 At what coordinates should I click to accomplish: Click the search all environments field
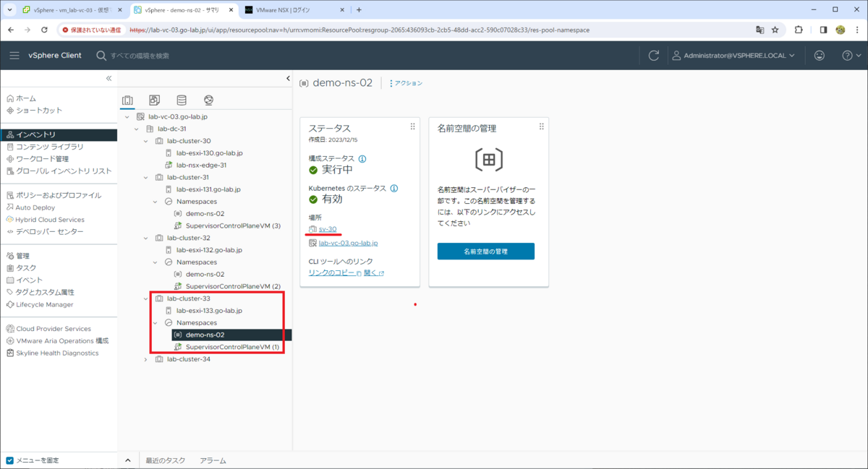tap(140, 56)
